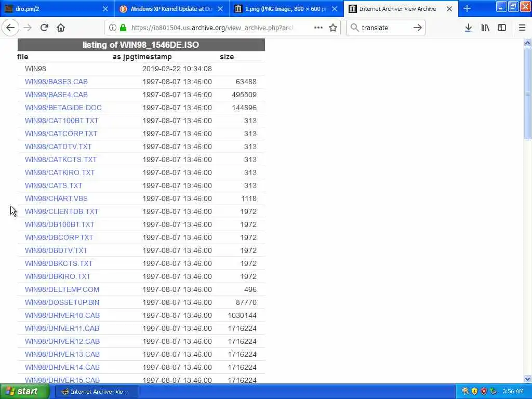The image size is (532, 399).
Task: Close the Windows XP Kernel Update tab
Action: [x=220, y=9]
